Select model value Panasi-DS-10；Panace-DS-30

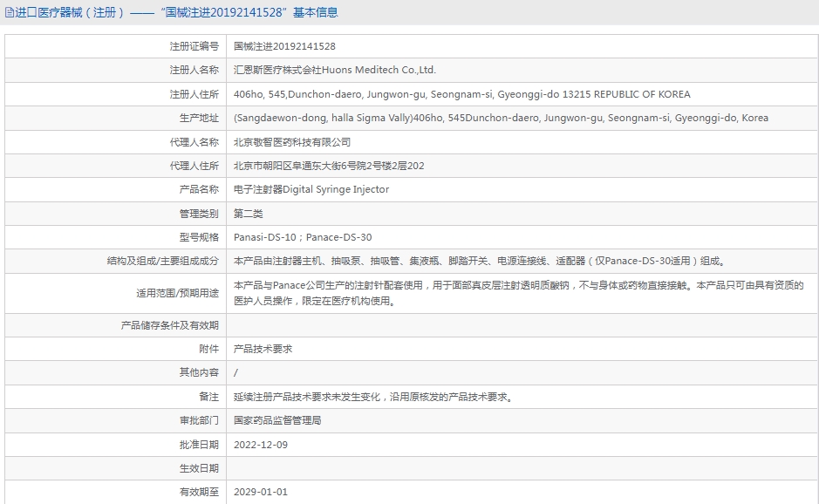tap(303, 237)
